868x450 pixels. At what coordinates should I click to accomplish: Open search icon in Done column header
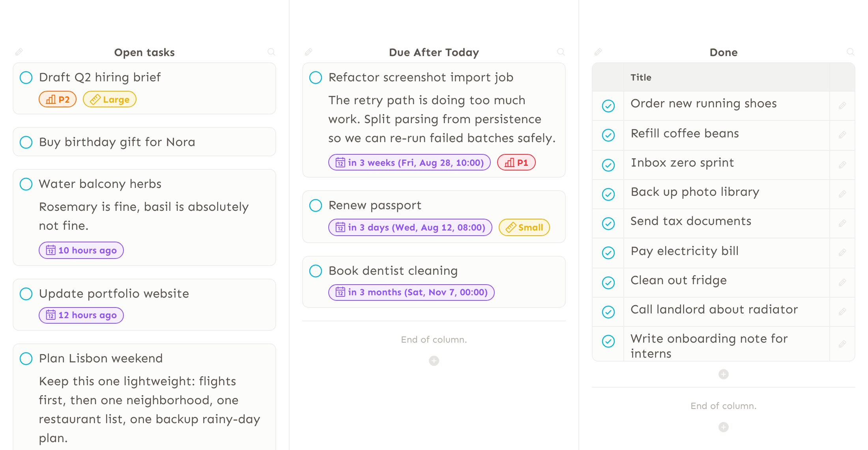point(850,52)
